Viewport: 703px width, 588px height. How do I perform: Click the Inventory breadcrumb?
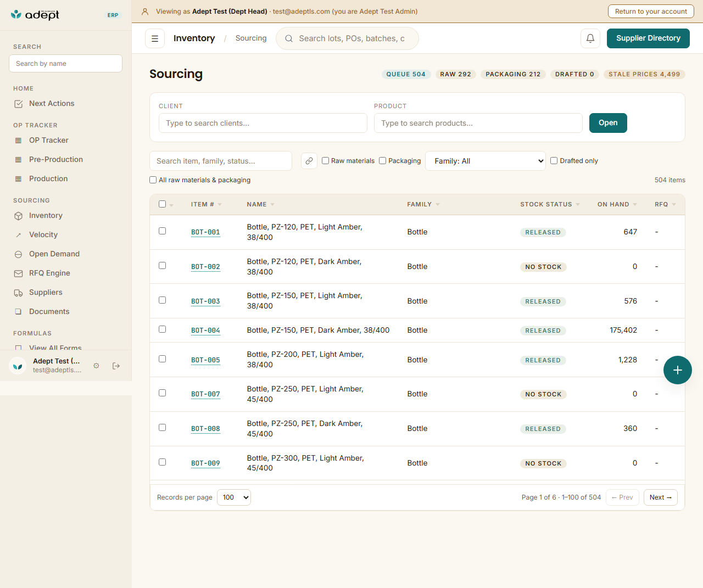(x=194, y=38)
